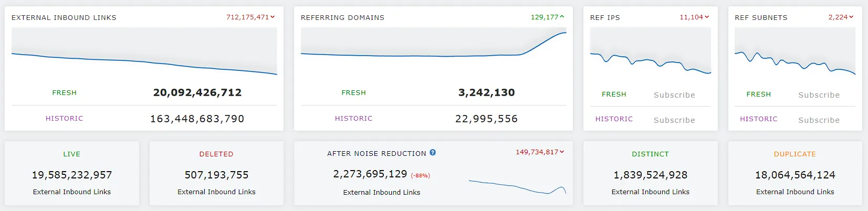The image size is (868, 211).
Task: Click Subscribe for Ref IPs Historic
Action: 674,120
